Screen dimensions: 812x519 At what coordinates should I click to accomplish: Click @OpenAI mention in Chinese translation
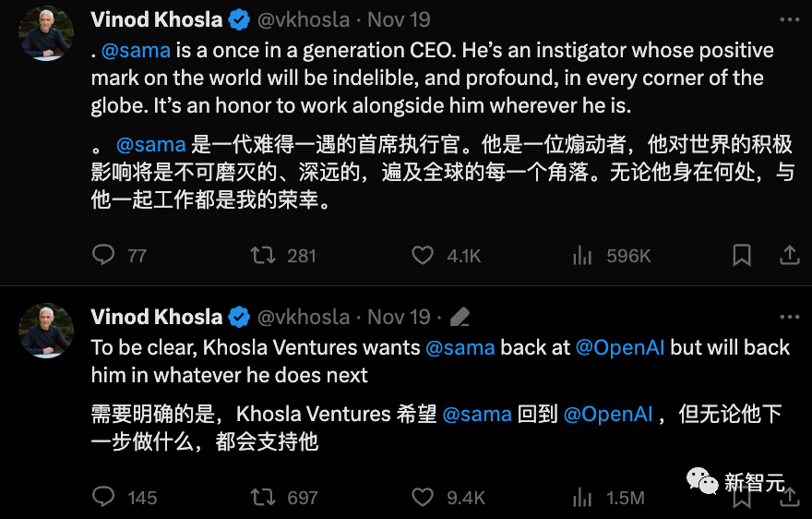(608, 415)
